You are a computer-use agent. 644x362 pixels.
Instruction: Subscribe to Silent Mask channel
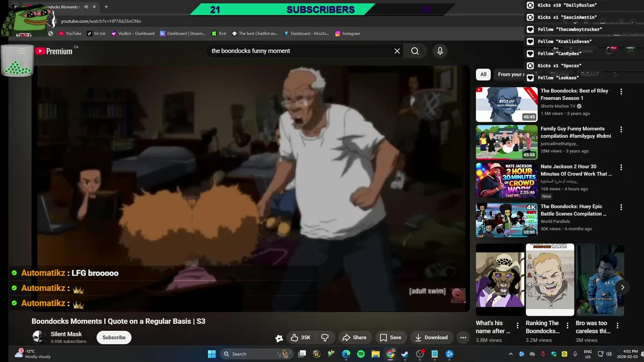point(114,337)
